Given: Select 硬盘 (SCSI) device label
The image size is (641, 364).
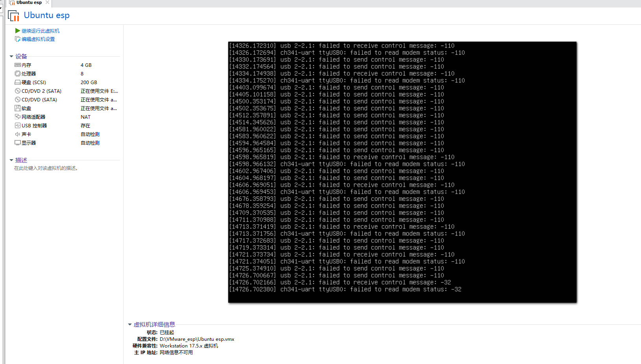Looking at the screenshot, I should click(34, 82).
